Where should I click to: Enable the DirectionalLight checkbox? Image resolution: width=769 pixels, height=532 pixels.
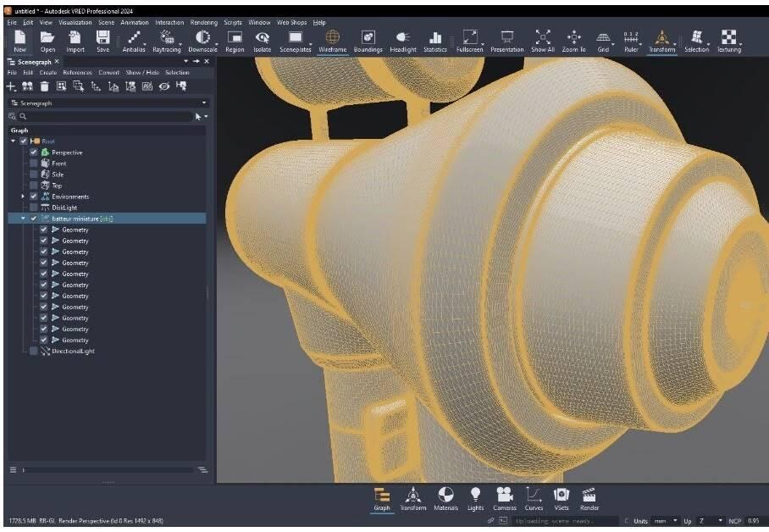point(34,351)
